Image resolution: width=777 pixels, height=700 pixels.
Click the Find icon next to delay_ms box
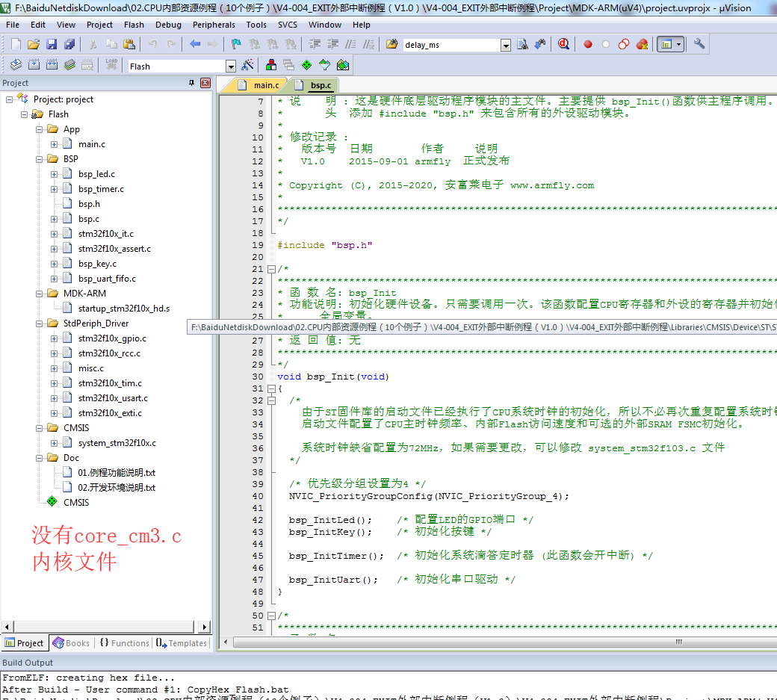[x=522, y=45]
